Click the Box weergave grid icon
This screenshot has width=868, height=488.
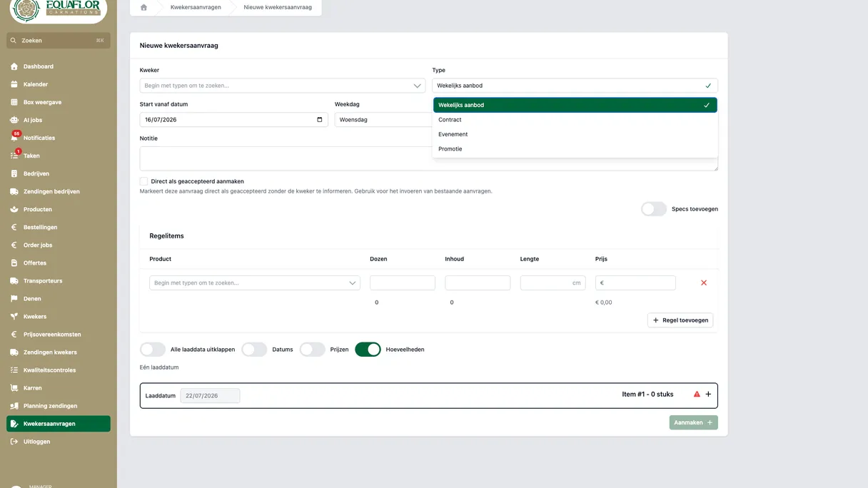(x=14, y=102)
